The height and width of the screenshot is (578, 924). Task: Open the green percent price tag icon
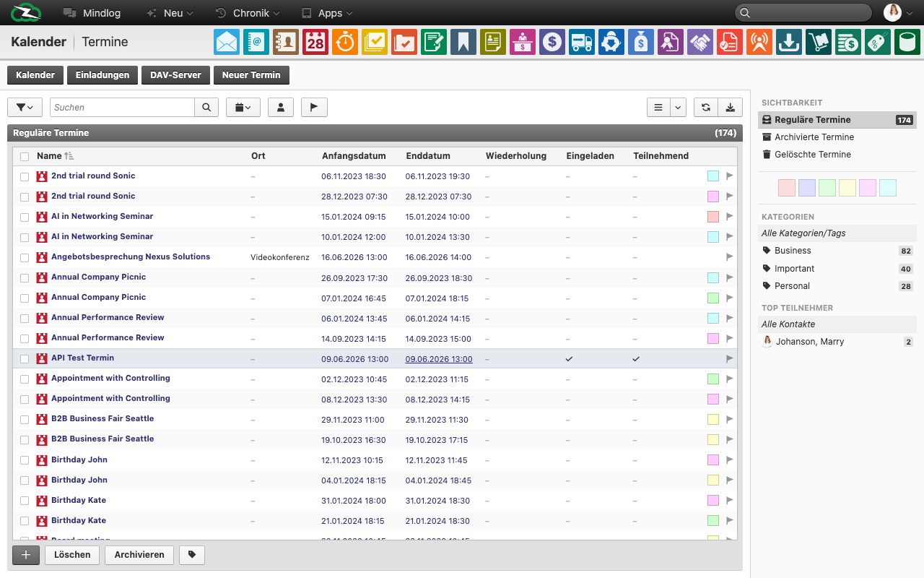click(x=878, y=42)
